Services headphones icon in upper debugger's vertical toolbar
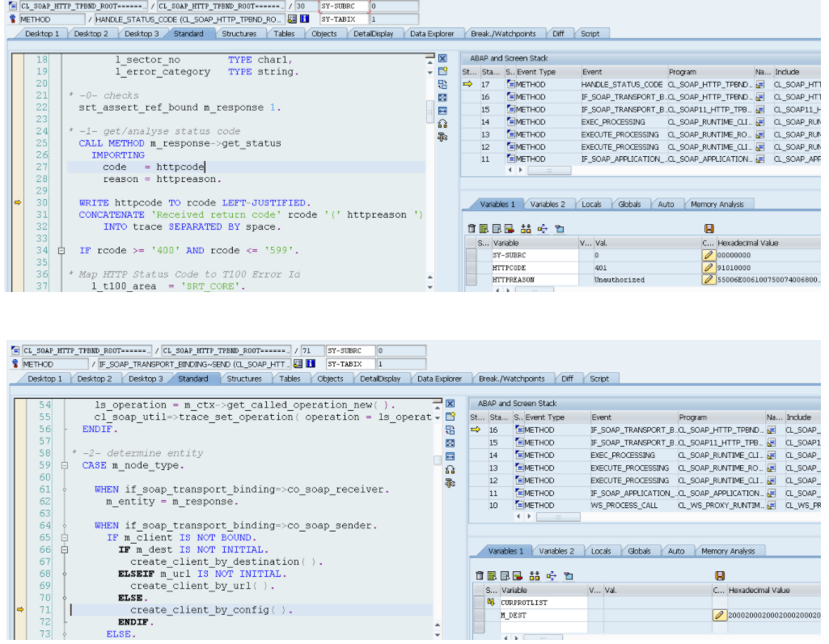Image resolution: width=829 pixels, height=644 pixels. click(x=442, y=124)
